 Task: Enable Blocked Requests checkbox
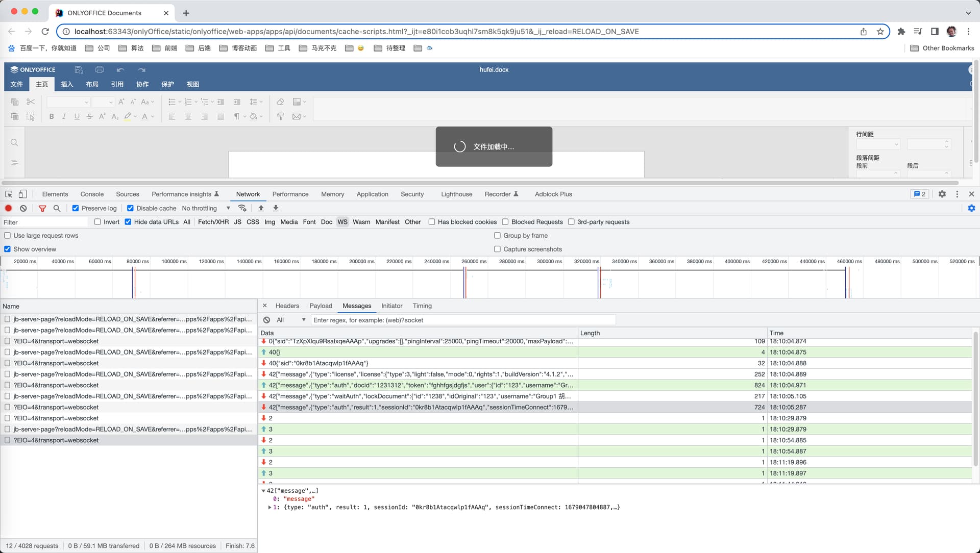pyautogui.click(x=505, y=222)
